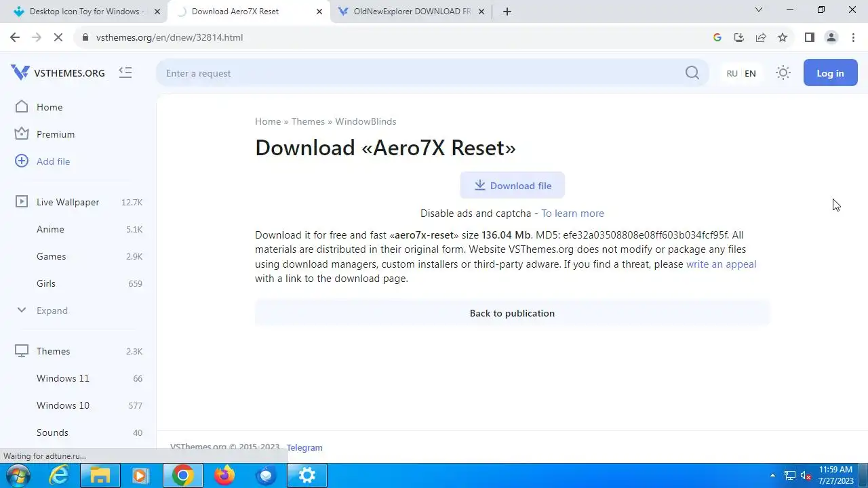Click the Download file button
Screen dimensions: 868x488
click(512, 186)
